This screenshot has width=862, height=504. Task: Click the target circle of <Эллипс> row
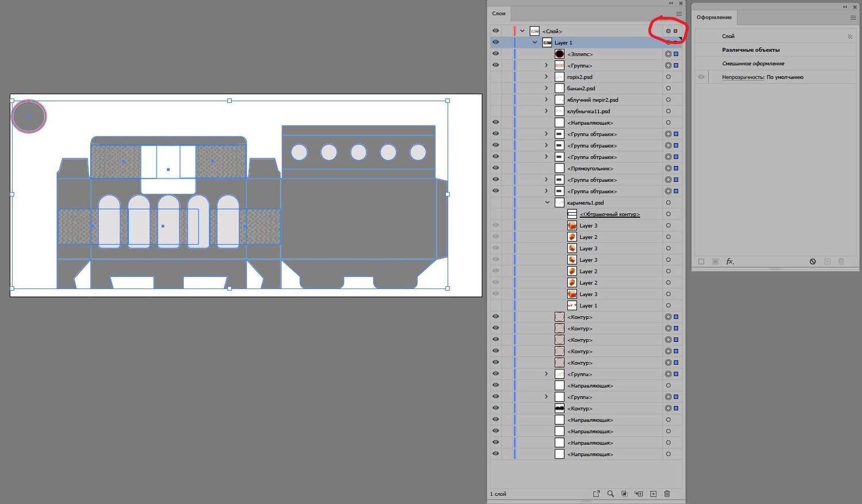pyautogui.click(x=668, y=54)
